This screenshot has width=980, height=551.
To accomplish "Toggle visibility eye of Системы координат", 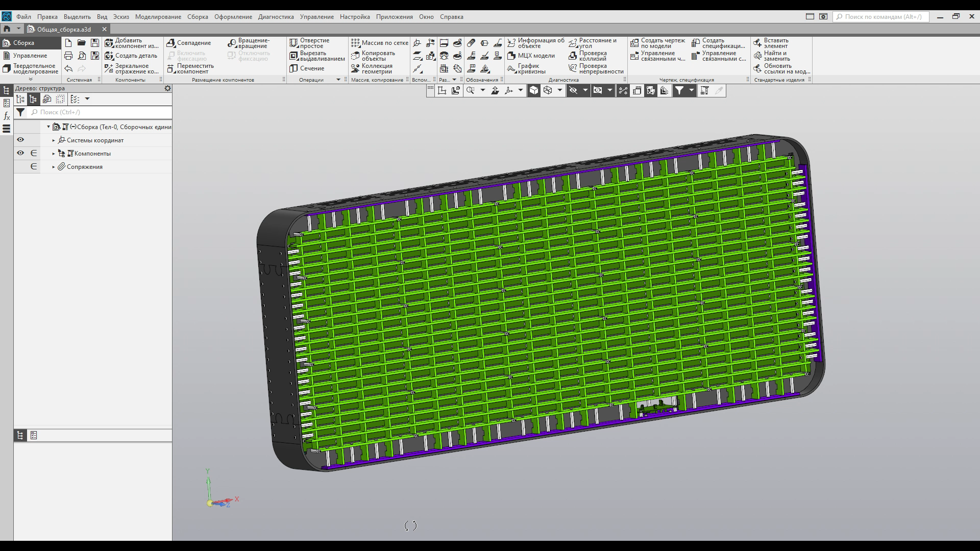I will 20,140.
